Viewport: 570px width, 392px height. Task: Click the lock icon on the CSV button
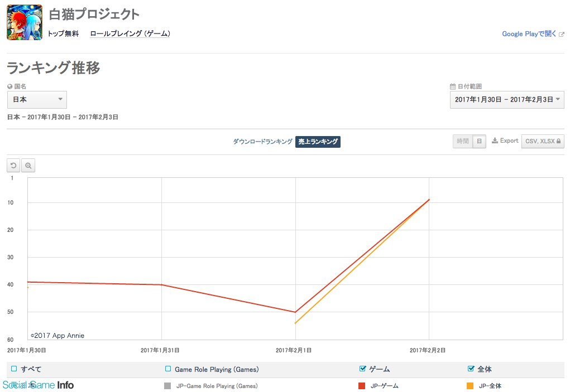pos(558,141)
